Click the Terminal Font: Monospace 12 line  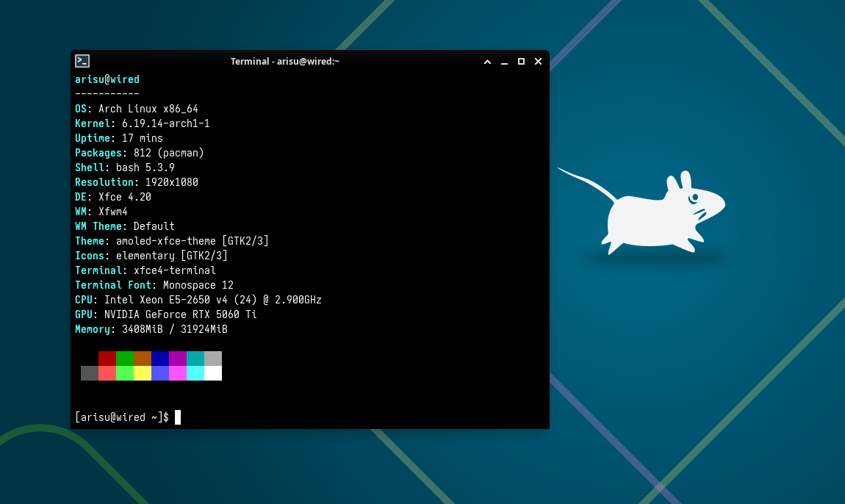154,285
